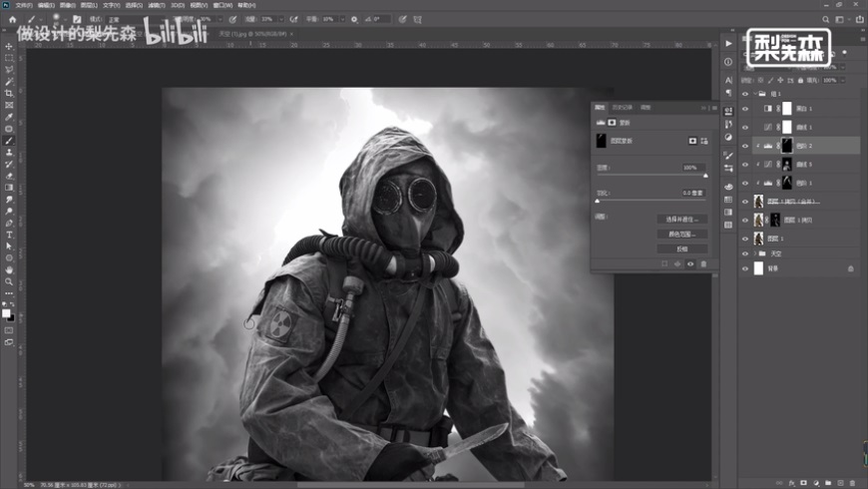Image resolution: width=868 pixels, height=489 pixels.
Task: Switch to the 历史记录 tab
Action: click(623, 108)
